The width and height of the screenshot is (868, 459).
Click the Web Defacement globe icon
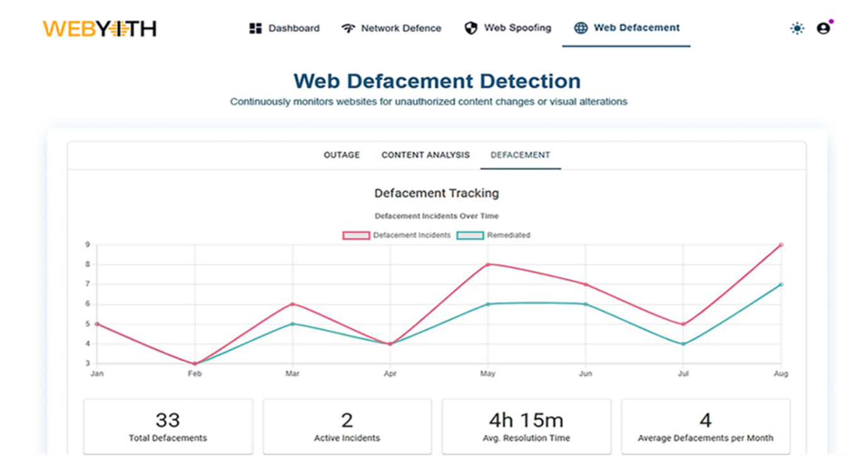[581, 28]
